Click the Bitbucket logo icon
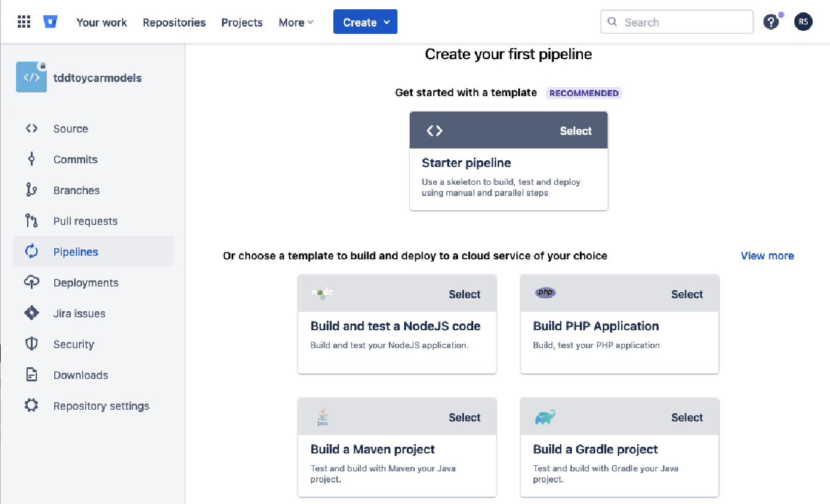830x504 pixels. pyautogui.click(x=51, y=22)
